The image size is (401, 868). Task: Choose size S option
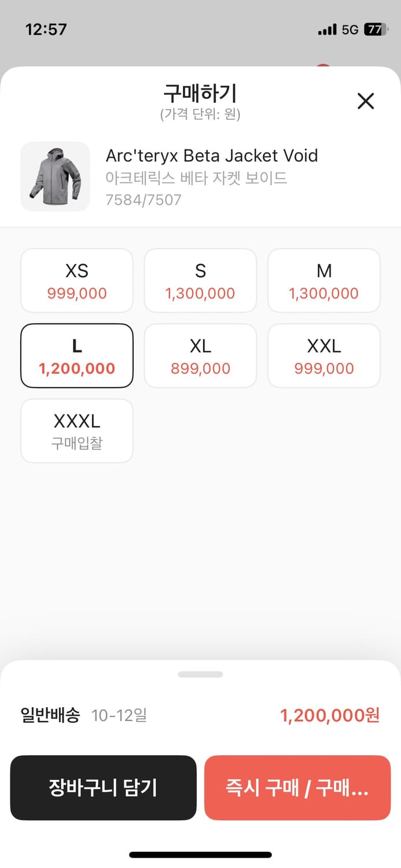[x=200, y=281]
